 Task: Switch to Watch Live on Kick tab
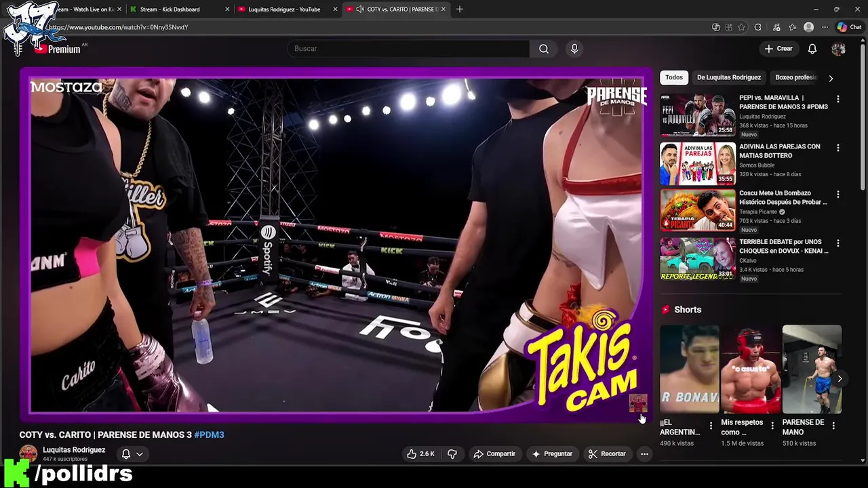click(83, 9)
